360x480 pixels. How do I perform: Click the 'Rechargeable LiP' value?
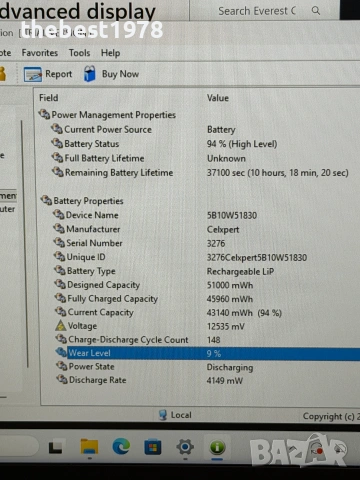coord(240,272)
